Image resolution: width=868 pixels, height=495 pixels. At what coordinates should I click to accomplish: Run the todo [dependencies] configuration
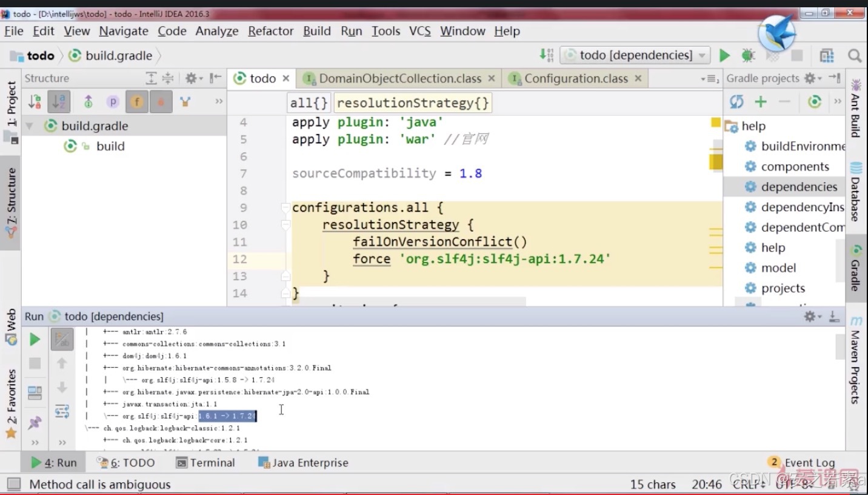click(x=724, y=55)
